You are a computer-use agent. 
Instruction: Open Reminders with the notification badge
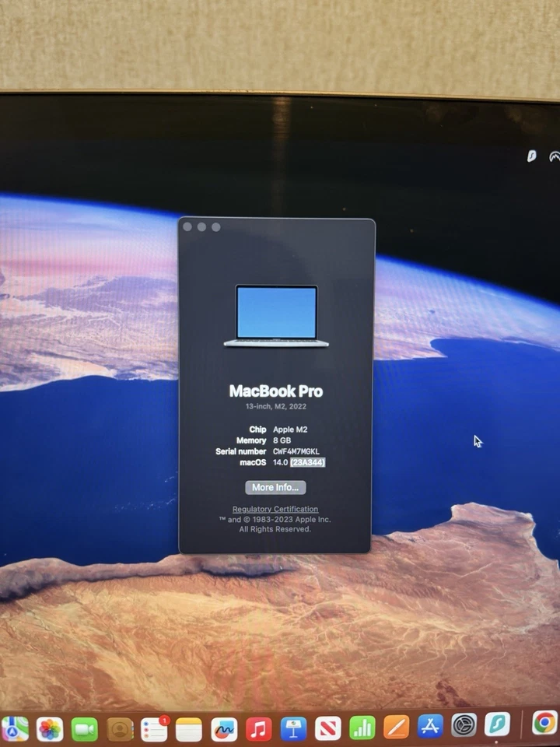[154, 729]
